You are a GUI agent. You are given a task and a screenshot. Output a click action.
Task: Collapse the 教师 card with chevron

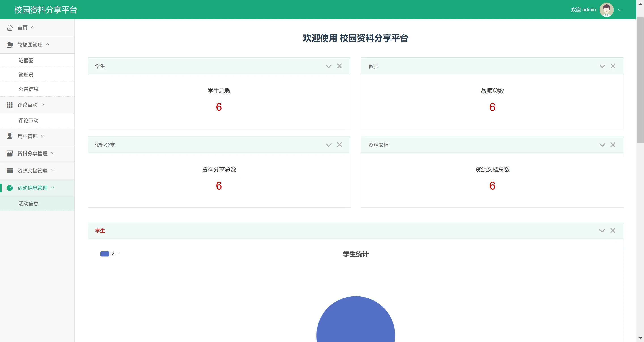click(x=602, y=66)
